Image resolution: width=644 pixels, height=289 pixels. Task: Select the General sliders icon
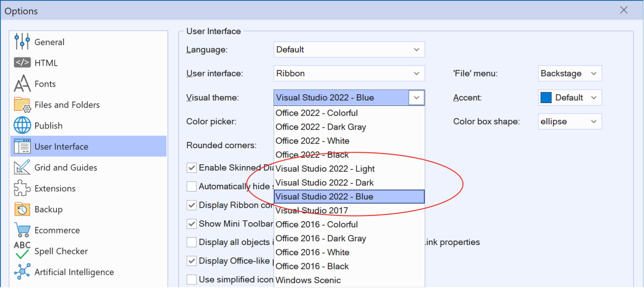click(22, 42)
